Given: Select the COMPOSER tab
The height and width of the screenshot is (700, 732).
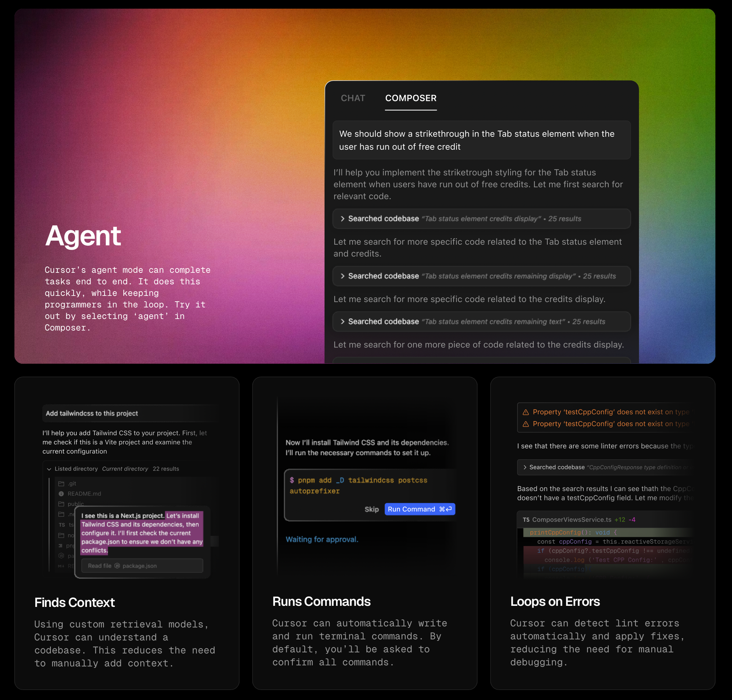Looking at the screenshot, I should point(411,98).
